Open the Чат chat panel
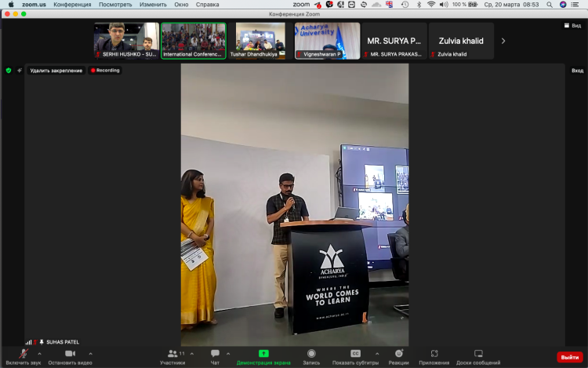588x368 pixels. (215, 354)
